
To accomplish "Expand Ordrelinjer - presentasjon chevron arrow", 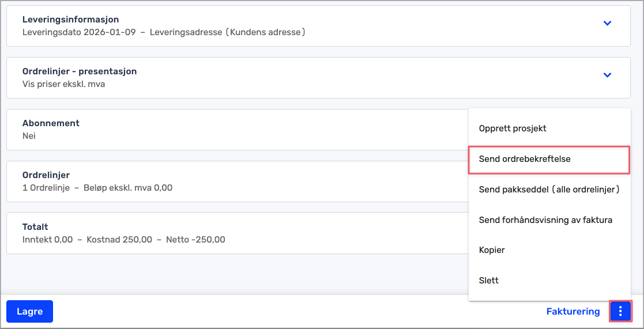I will click(607, 75).
